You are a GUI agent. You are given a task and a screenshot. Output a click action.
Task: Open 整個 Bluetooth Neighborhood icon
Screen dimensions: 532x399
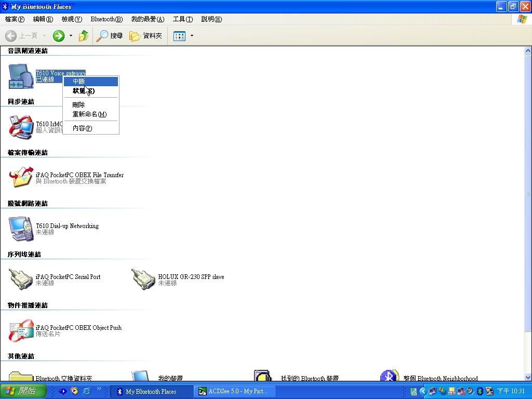(389, 376)
